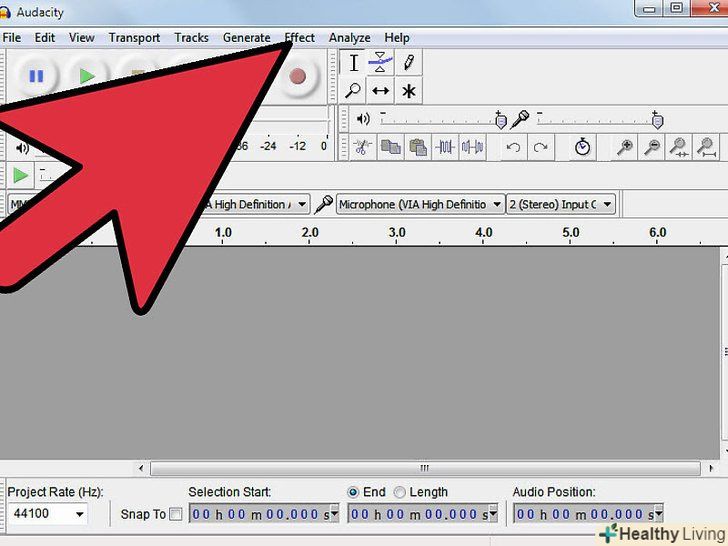This screenshot has width=728, height=546.
Task: Open Audio Position time format dropdown arrow
Action: [x=658, y=514]
